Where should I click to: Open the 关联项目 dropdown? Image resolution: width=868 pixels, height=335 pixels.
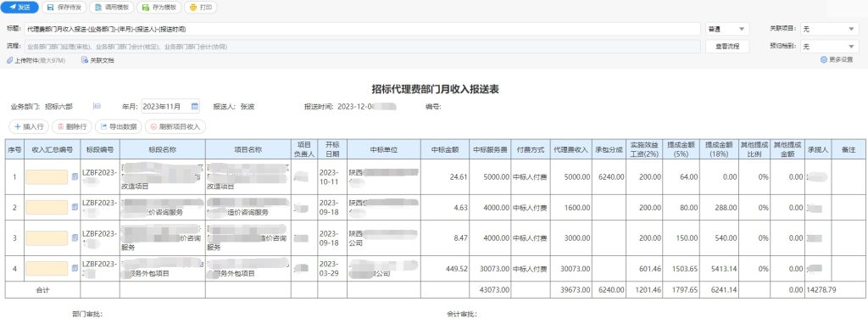coord(829,29)
